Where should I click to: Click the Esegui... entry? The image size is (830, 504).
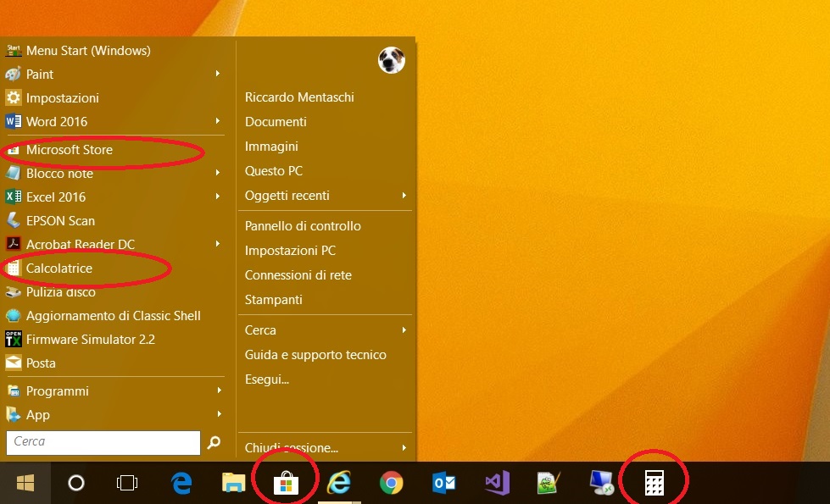coord(267,379)
